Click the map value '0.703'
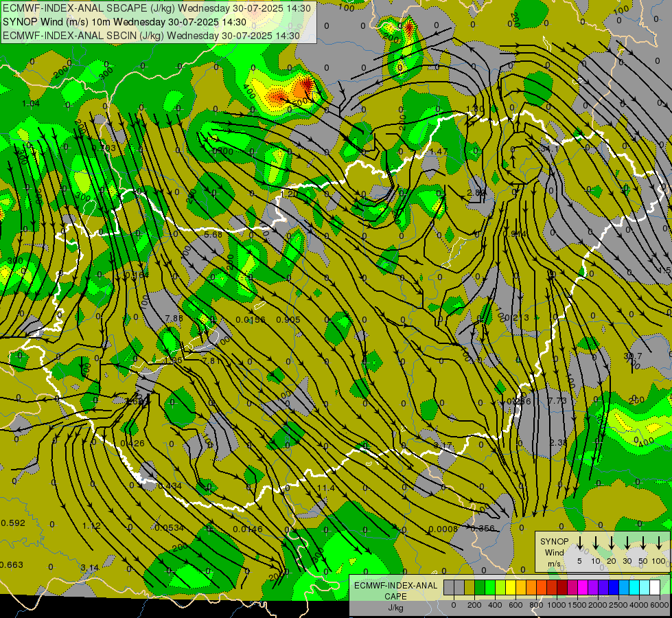The image size is (672, 618). point(104,148)
